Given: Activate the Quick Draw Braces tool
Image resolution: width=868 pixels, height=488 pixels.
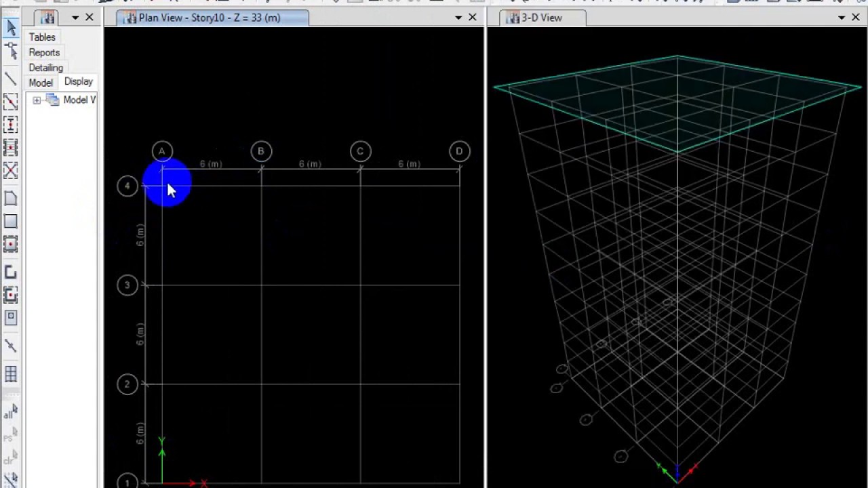Looking at the screenshot, I should pos(11,170).
